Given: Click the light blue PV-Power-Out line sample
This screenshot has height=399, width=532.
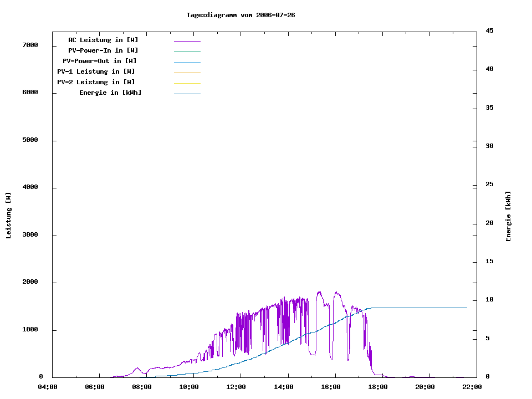Looking at the screenshot, I should [x=187, y=62].
